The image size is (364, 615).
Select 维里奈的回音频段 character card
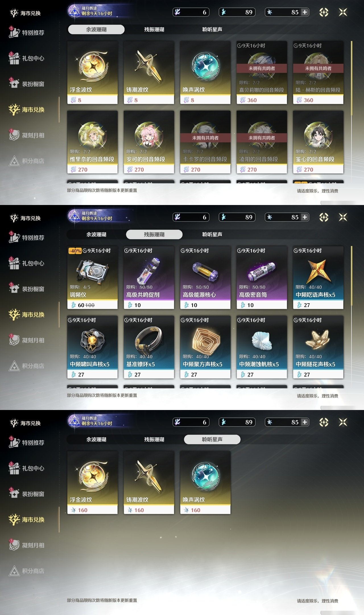pyautogui.click(x=92, y=142)
